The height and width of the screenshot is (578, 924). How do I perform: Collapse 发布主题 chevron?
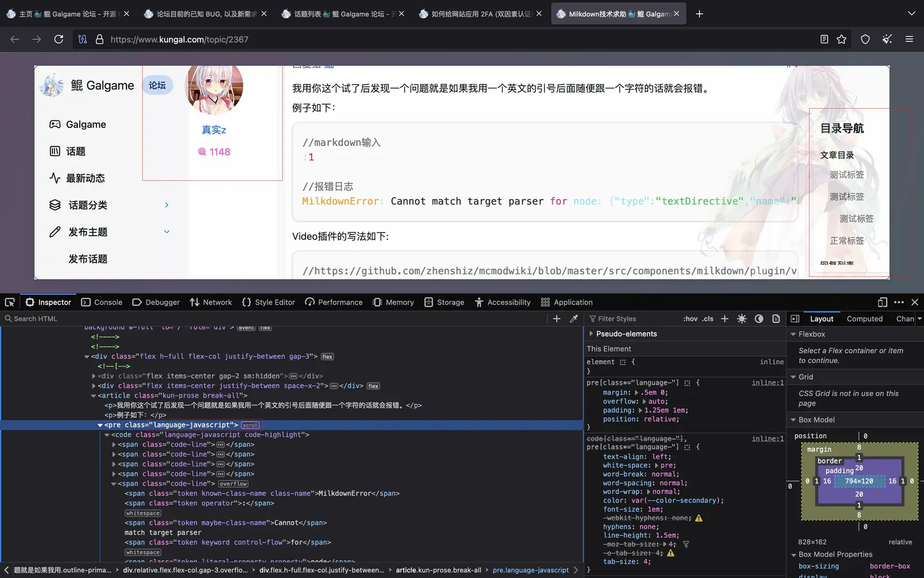coord(167,232)
